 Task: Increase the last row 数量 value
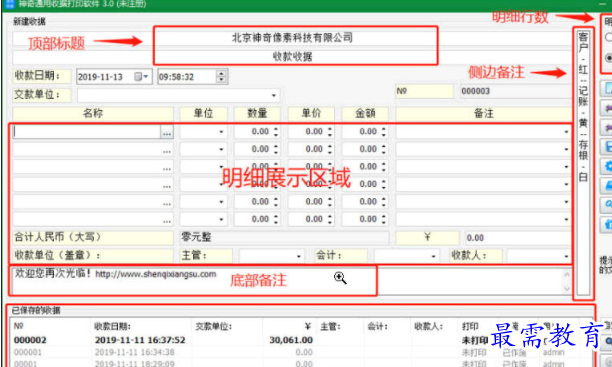pyautogui.click(x=276, y=217)
